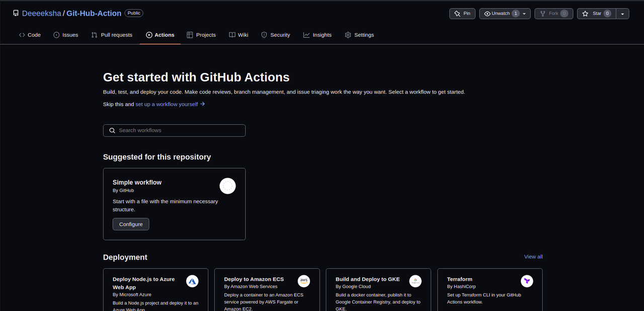Go to the Projects tab
Image resolution: width=644 pixels, height=311 pixels.
201,35
